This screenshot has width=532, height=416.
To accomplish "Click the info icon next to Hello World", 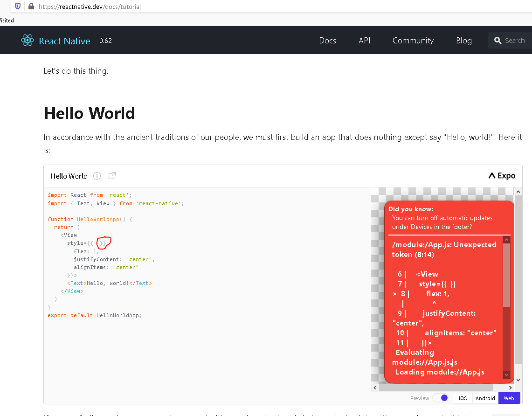I will [x=97, y=176].
